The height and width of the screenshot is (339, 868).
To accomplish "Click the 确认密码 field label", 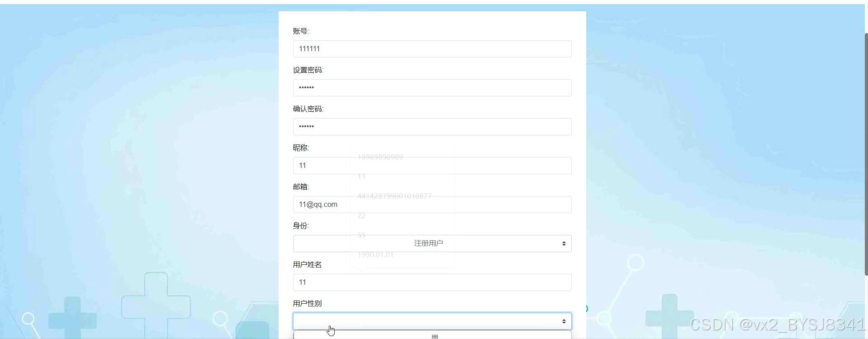I will 308,109.
